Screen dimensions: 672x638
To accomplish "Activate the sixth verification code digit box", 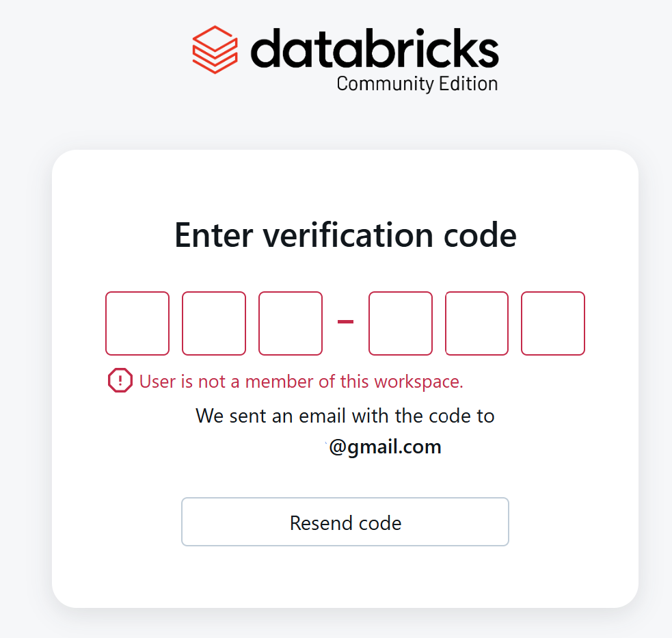I will coord(553,323).
